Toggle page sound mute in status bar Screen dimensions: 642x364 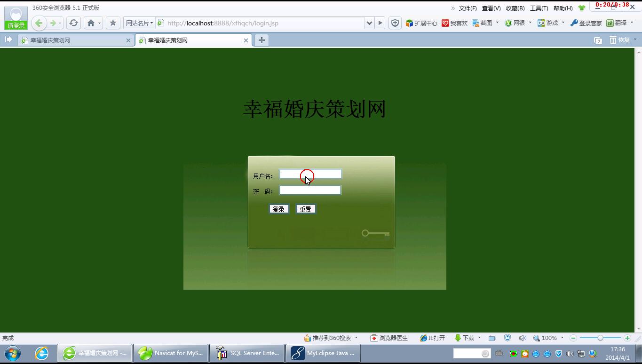pos(523,338)
